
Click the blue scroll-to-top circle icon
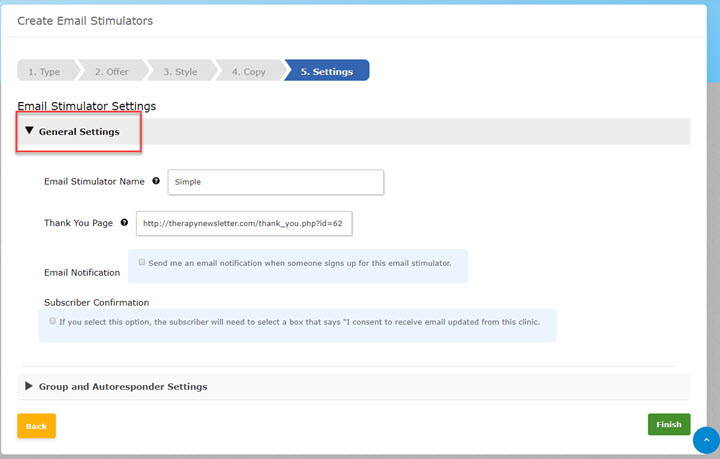tap(706, 440)
